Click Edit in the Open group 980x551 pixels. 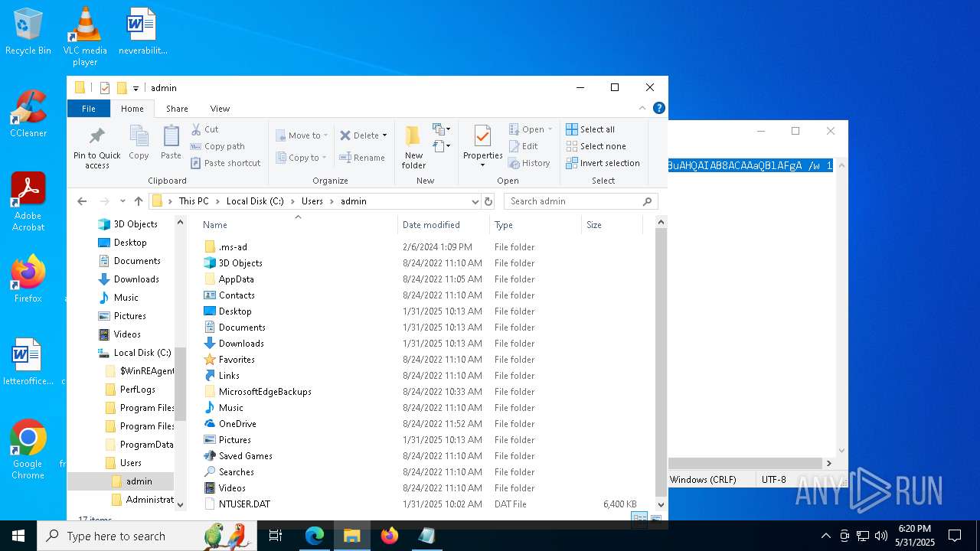(x=524, y=146)
